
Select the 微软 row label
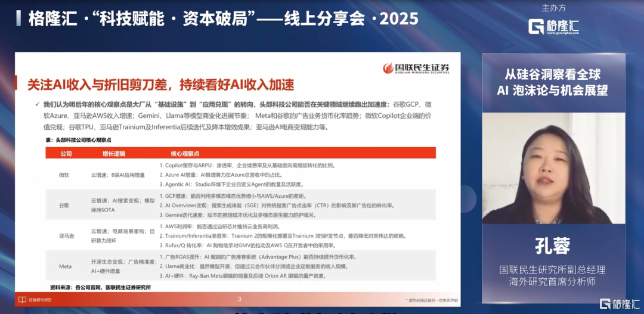pyautogui.click(x=64, y=175)
